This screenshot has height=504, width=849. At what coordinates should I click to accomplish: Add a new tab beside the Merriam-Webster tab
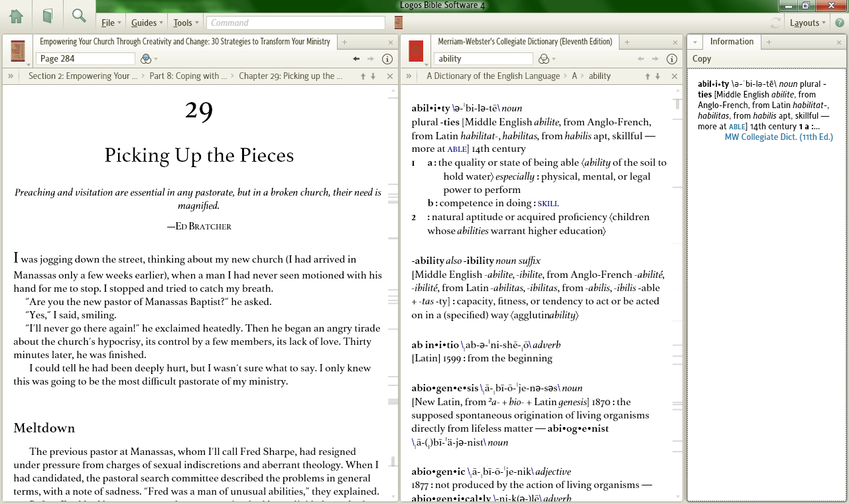pyautogui.click(x=625, y=42)
